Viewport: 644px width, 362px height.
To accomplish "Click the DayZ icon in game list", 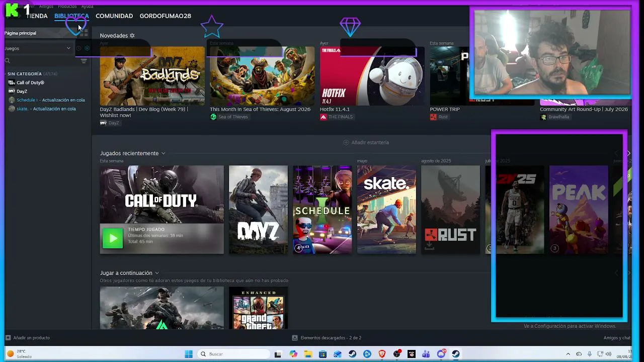I will pos(12,92).
